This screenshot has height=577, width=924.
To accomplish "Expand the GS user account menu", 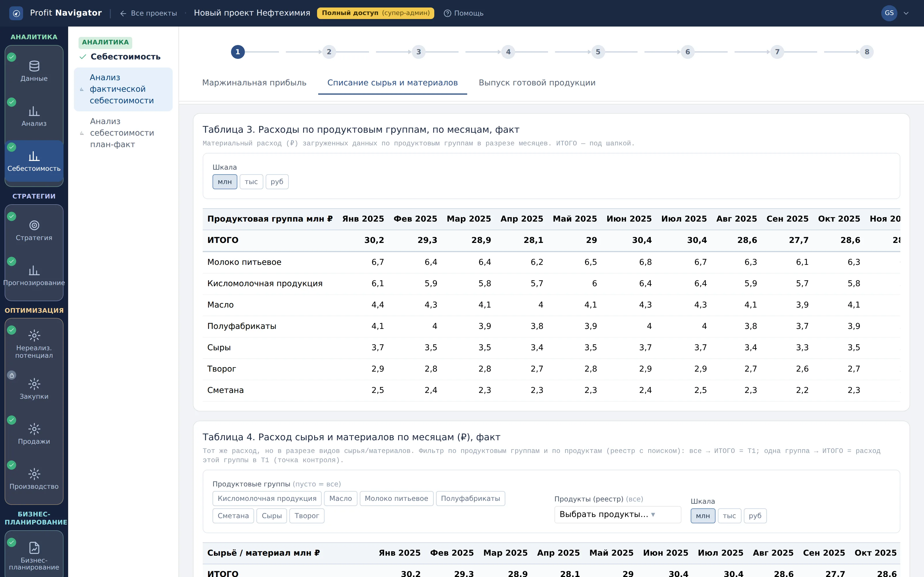I will pos(895,13).
